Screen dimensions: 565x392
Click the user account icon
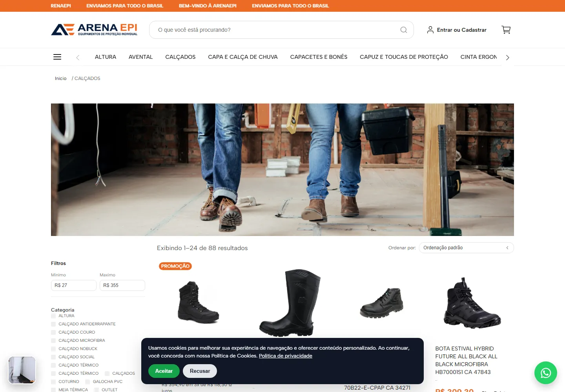click(430, 30)
